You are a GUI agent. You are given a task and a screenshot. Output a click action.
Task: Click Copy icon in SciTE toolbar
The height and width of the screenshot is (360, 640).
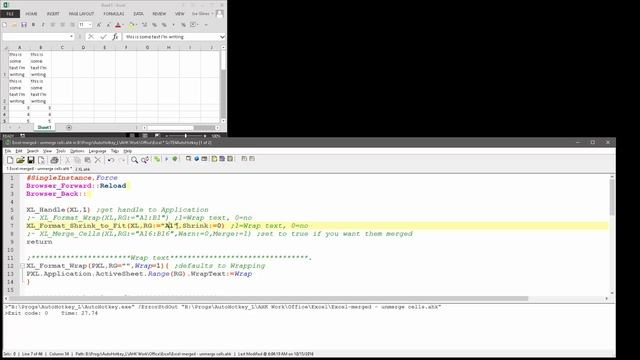78,160
